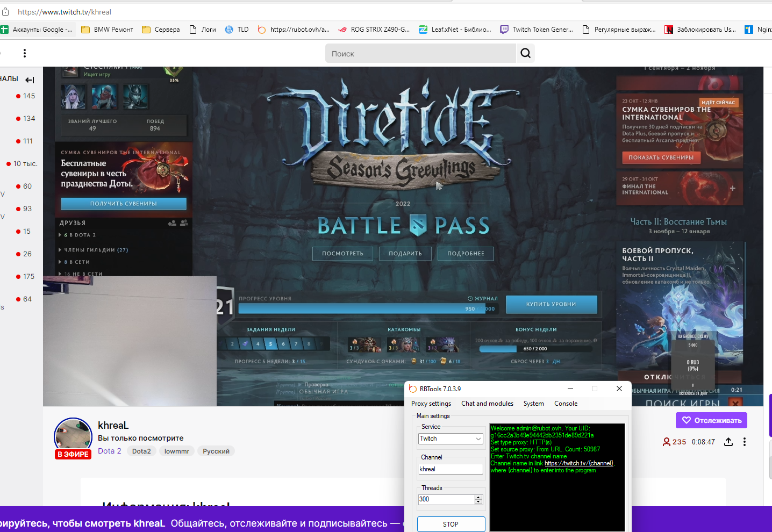Click the share stream icon
The image size is (772, 532).
point(728,442)
